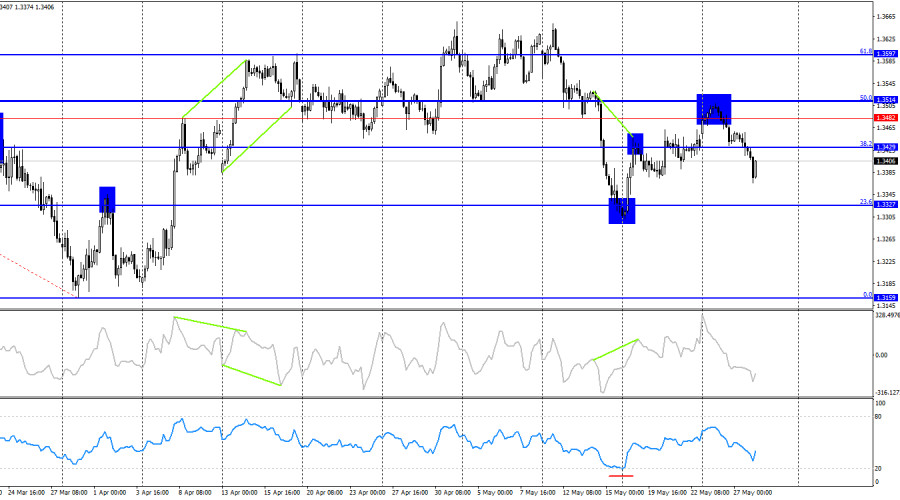
Task: Select the green trendline above 13 Apr candles
Action: pyautogui.click(x=215, y=88)
